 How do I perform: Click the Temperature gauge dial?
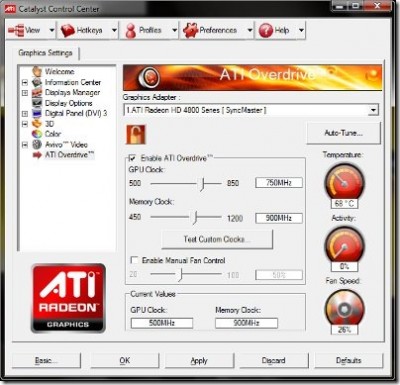pyautogui.click(x=344, y=183)
